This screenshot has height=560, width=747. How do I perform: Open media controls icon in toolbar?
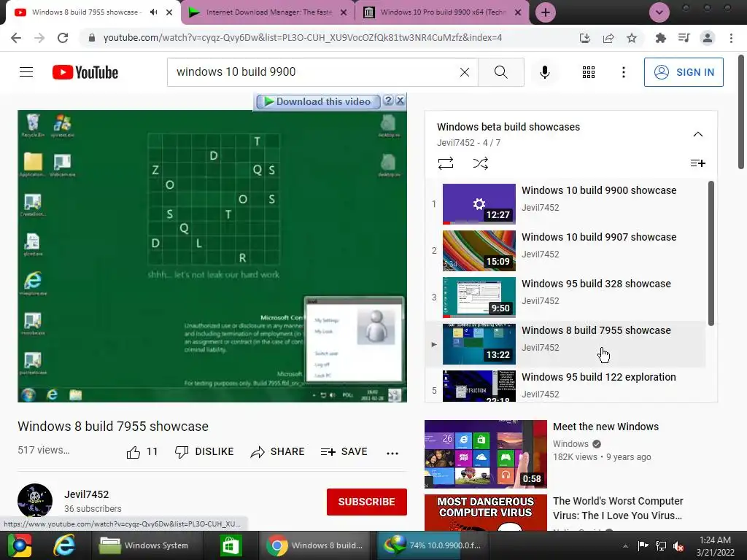[684, 38]
